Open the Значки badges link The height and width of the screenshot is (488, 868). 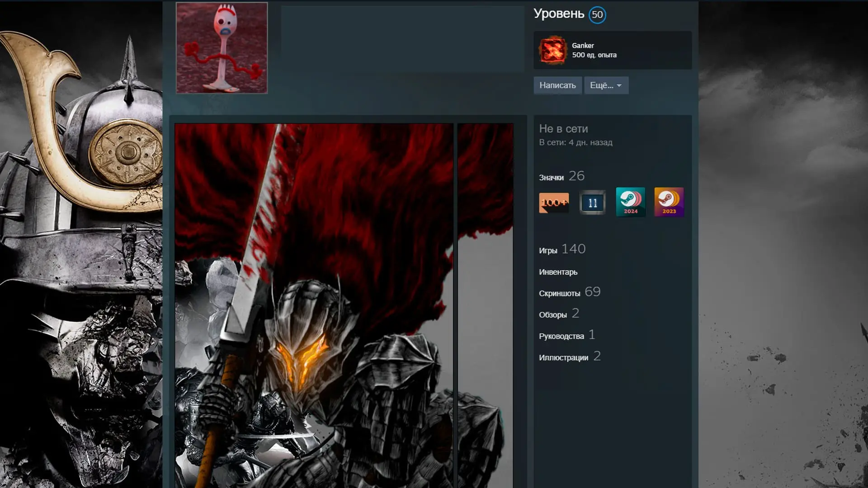(551, 178)
